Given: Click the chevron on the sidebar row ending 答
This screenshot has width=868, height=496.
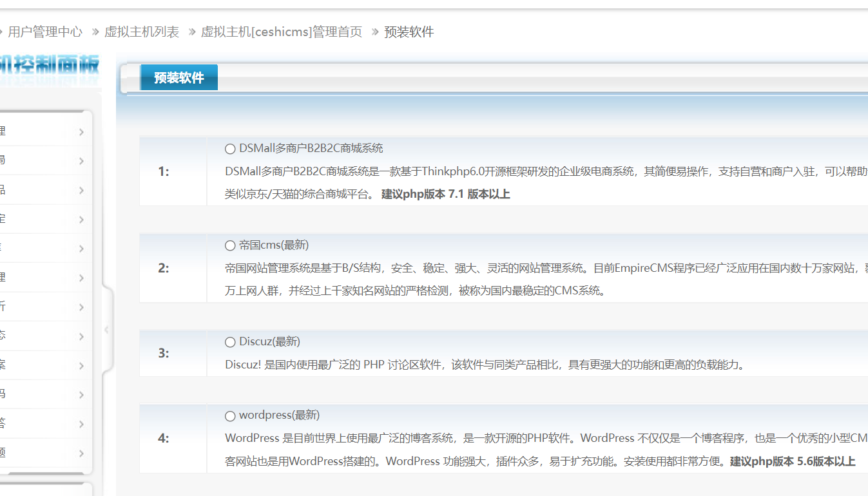Looking at the screenshot, I should 81,424.
